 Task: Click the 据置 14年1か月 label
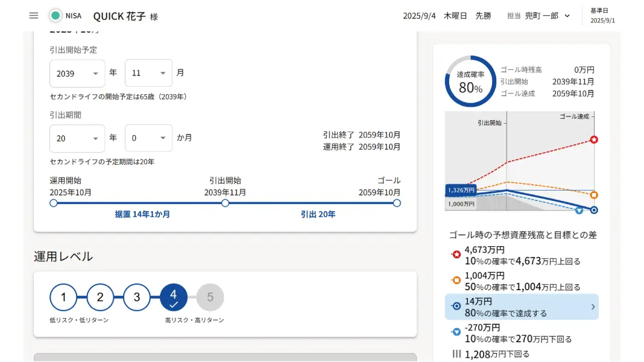tap(142, 214)
